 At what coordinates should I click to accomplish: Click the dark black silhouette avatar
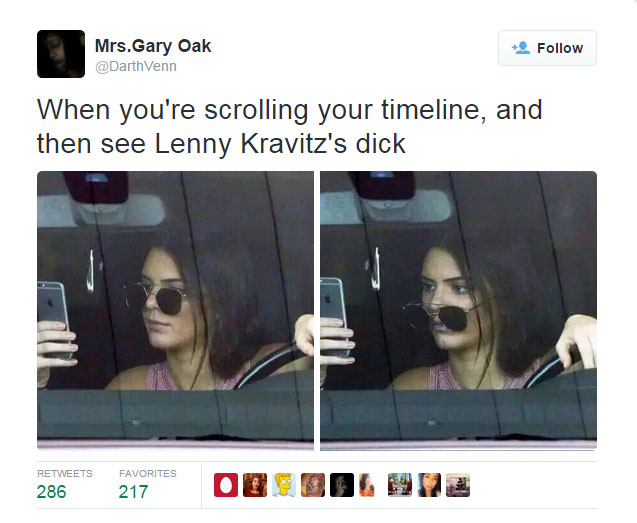[x=342, y=485]
